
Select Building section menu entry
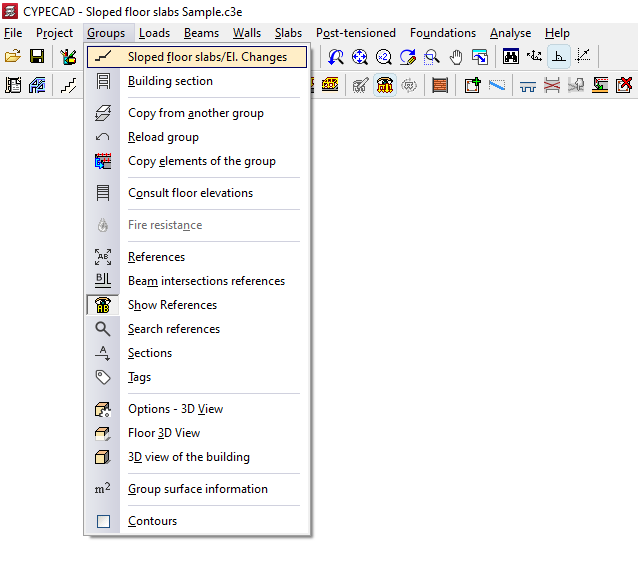[x=197, y=81]
